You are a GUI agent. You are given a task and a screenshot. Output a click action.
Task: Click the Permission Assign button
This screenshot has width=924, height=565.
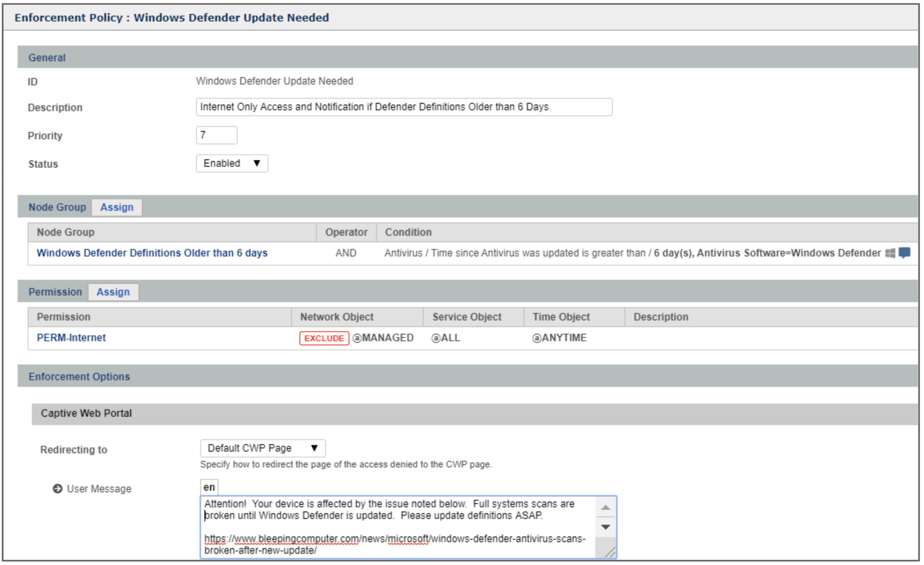[113, 292]
